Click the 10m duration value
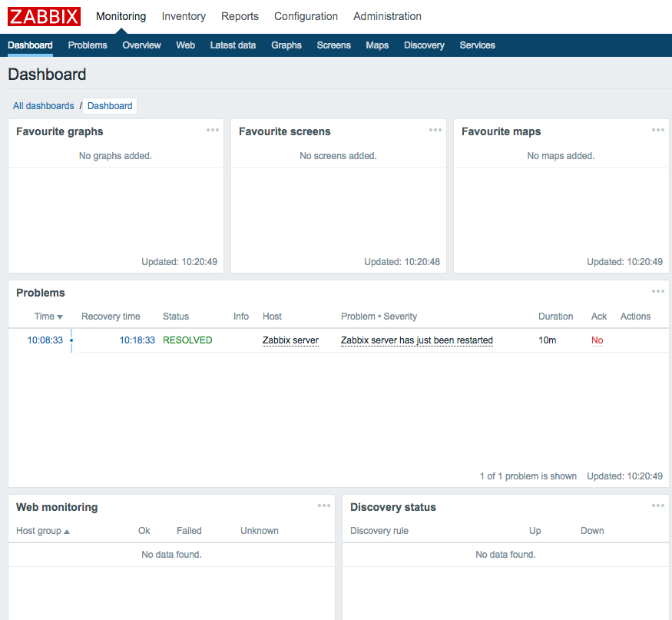Screen dimensions: 672x620 click(548, 340)
